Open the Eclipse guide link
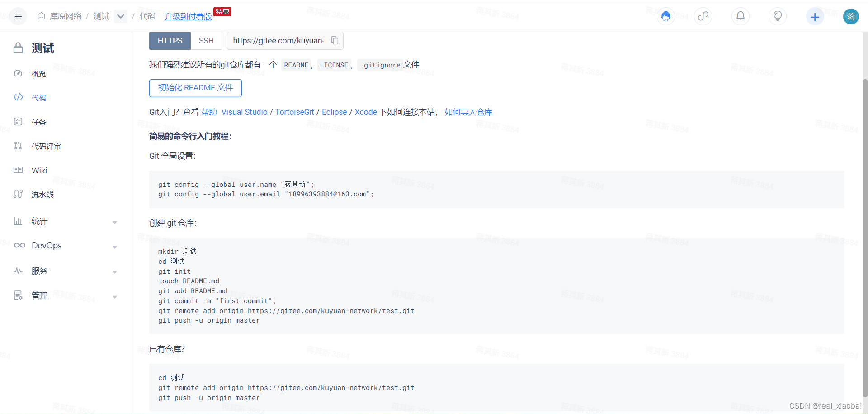Image resolution: width=868 pixels, height=414 pixels. coord(335,112)
